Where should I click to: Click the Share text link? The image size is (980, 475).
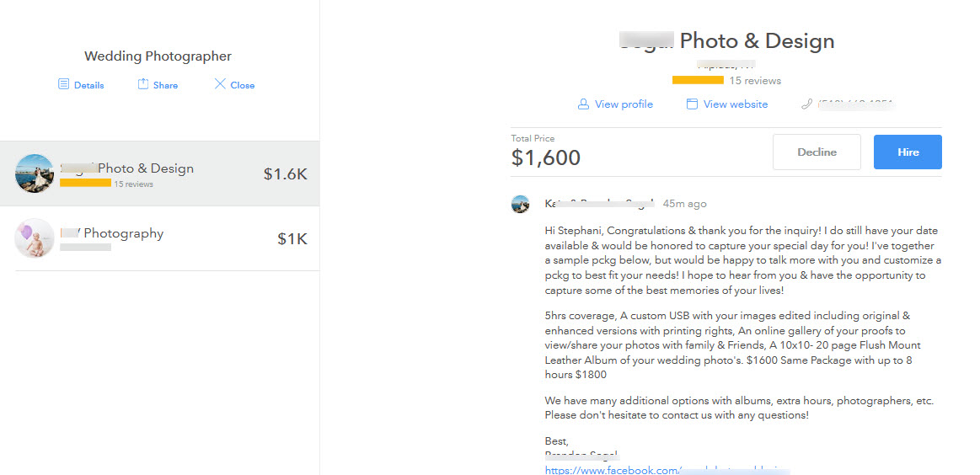165,85
